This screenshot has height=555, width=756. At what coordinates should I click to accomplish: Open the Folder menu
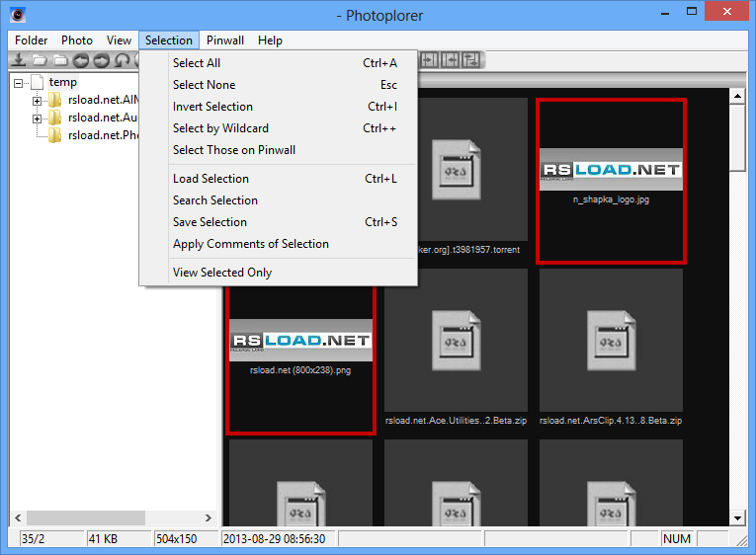(32, 40)
